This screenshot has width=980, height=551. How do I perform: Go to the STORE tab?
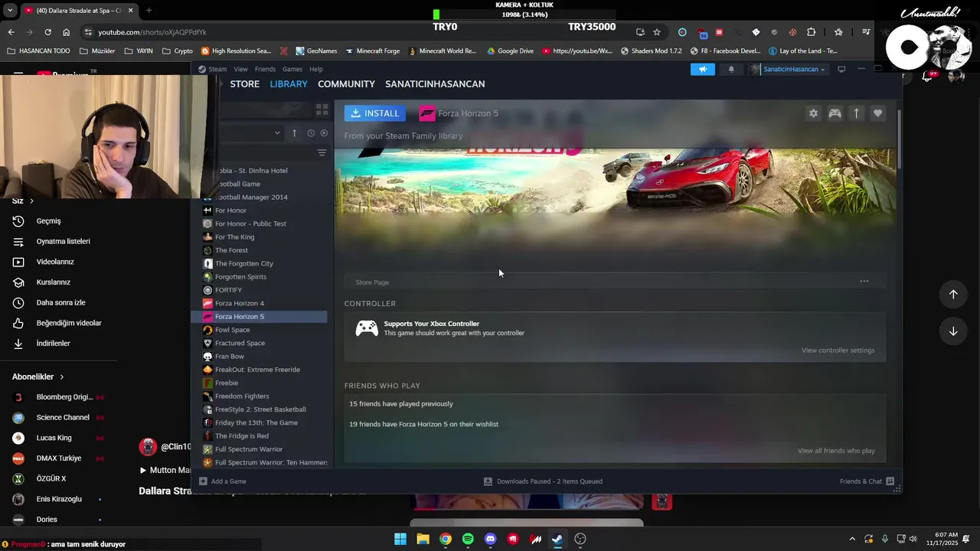pyautogui.click(x=245, y=84)
